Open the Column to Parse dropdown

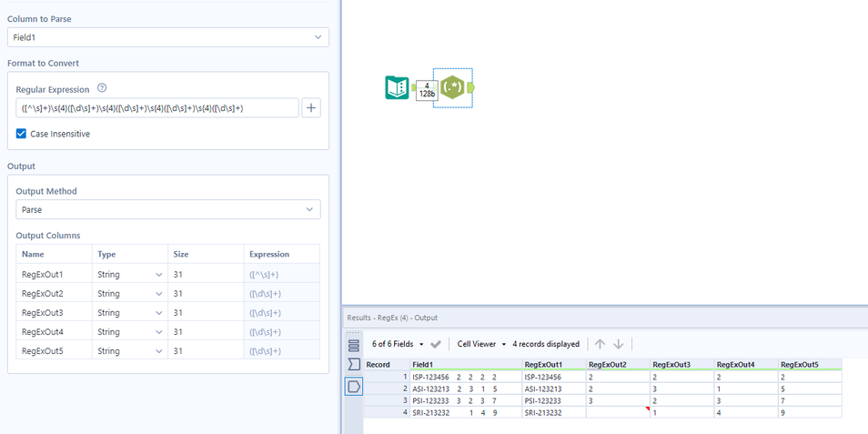tap(168, 37)
